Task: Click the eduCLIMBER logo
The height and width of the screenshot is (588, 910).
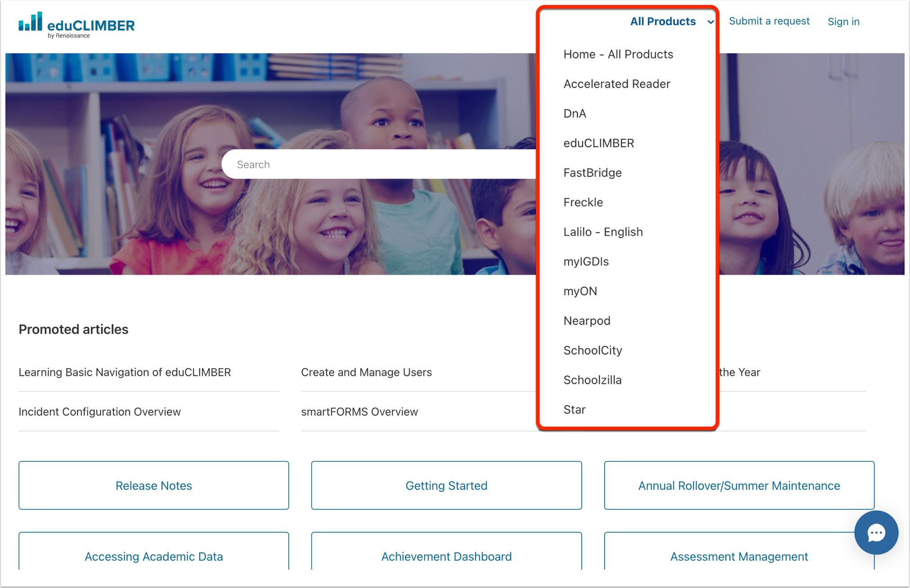Action: (76, 25)
